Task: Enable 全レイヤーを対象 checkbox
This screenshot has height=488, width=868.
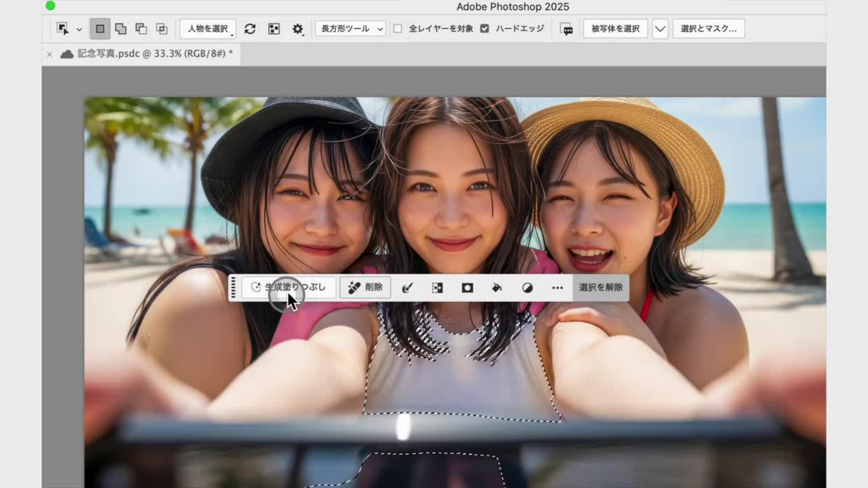Action: [398, 28]
